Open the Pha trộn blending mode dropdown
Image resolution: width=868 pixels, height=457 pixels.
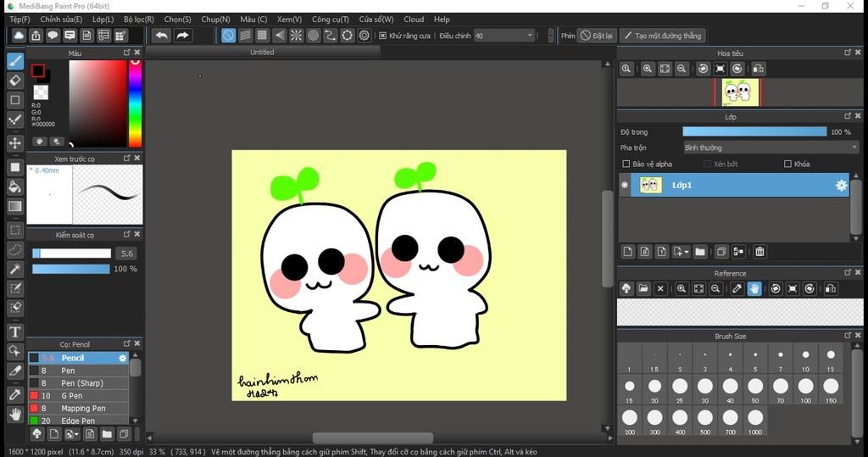click(x=771, y=148)
